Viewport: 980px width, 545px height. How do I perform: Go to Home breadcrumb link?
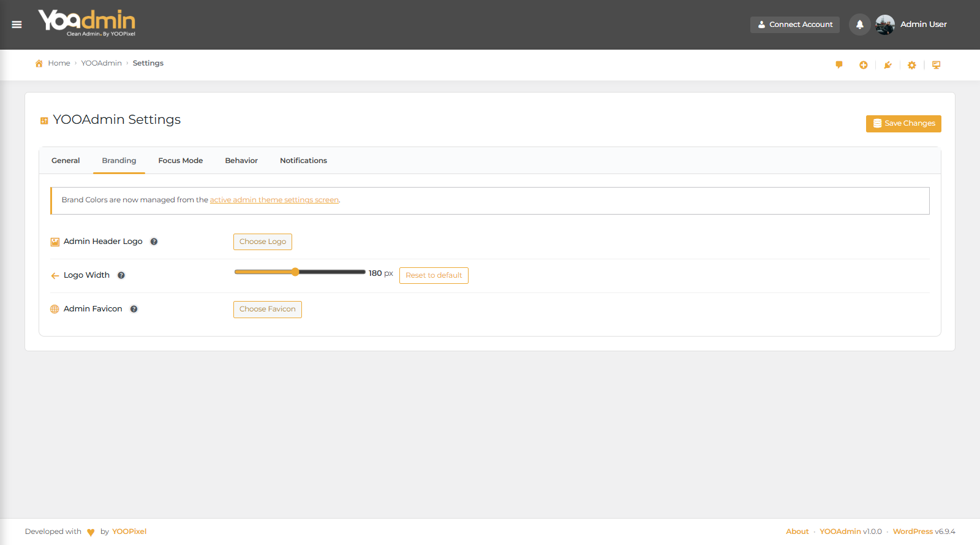[x=59, y=63]
